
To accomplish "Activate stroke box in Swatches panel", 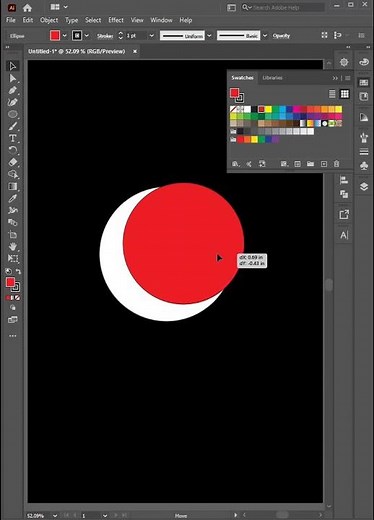I will [x=239, y=98].
